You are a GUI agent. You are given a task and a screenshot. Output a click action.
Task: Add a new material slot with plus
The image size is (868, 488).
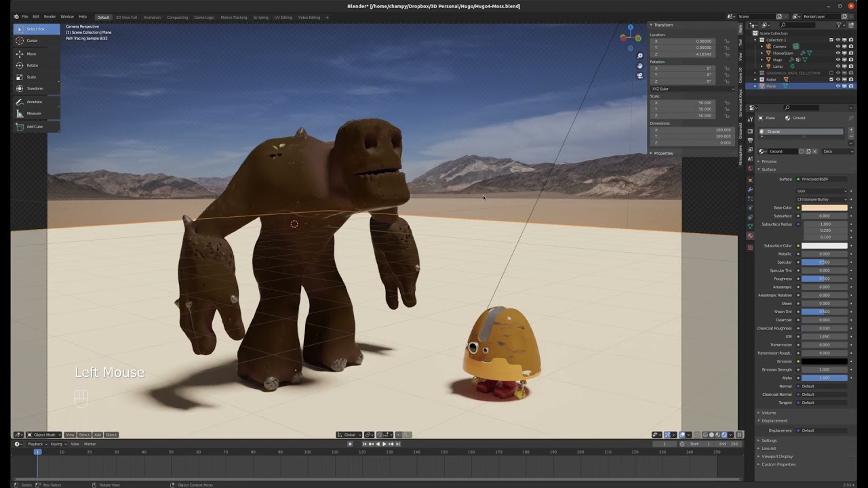[851, 129]
